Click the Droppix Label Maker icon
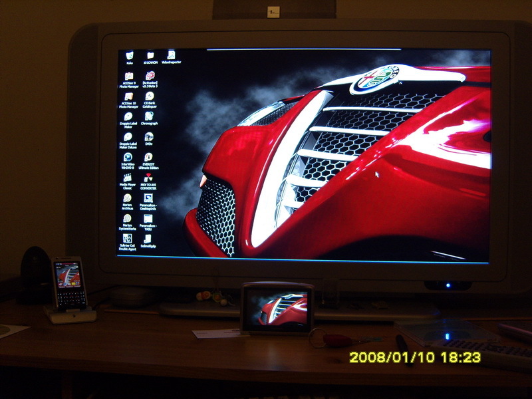532x399 pixels. [128, 116]
